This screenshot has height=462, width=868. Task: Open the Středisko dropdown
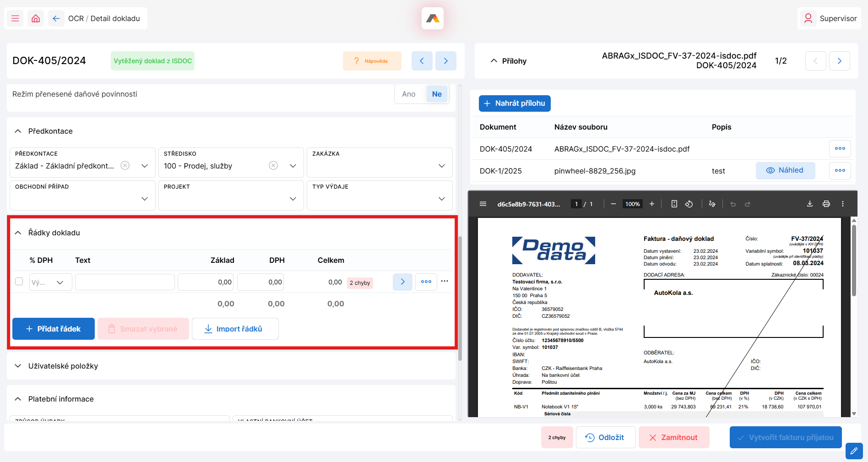(293, 166)
